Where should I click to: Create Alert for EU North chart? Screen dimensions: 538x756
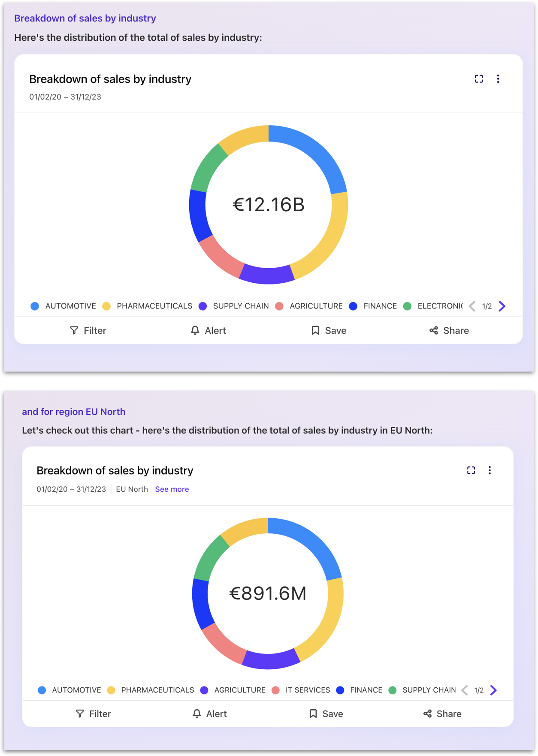pyautogui.click(x=210, y=714)
